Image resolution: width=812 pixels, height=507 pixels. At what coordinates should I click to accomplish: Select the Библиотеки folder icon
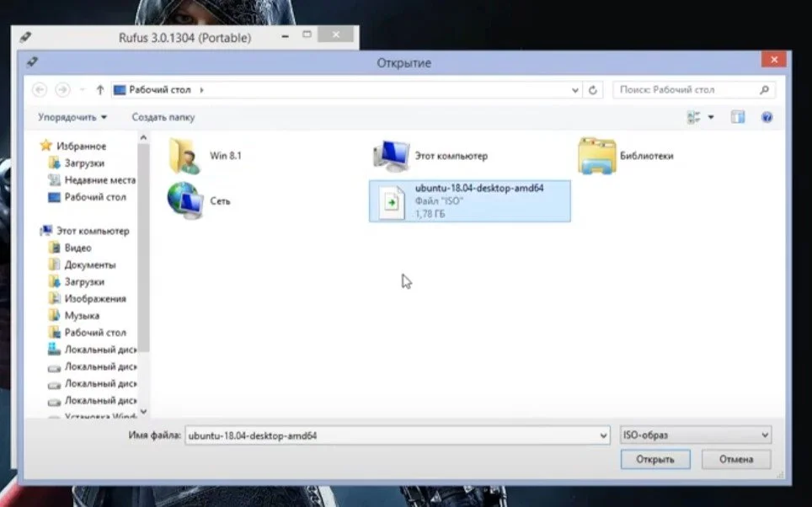[597, 155]
